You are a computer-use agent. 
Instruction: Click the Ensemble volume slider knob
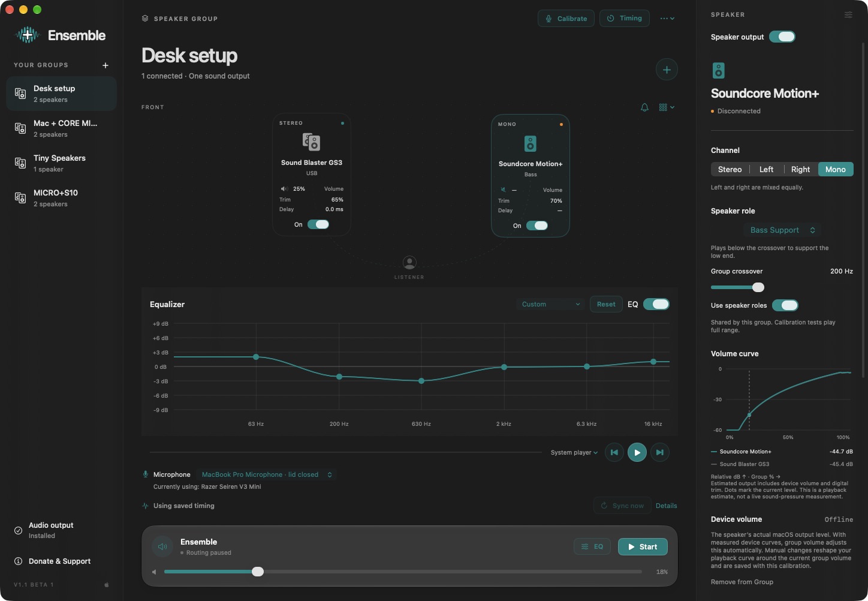(258, 572)
